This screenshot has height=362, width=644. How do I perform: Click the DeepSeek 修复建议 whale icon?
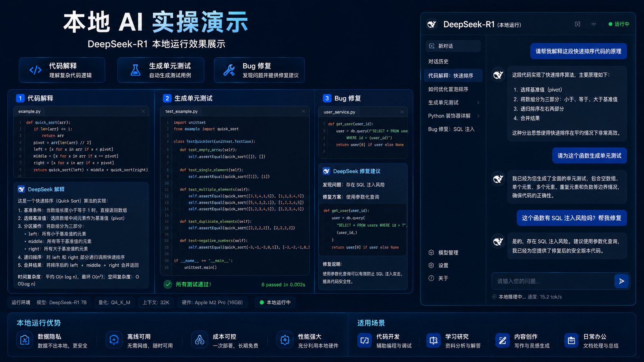326,171
